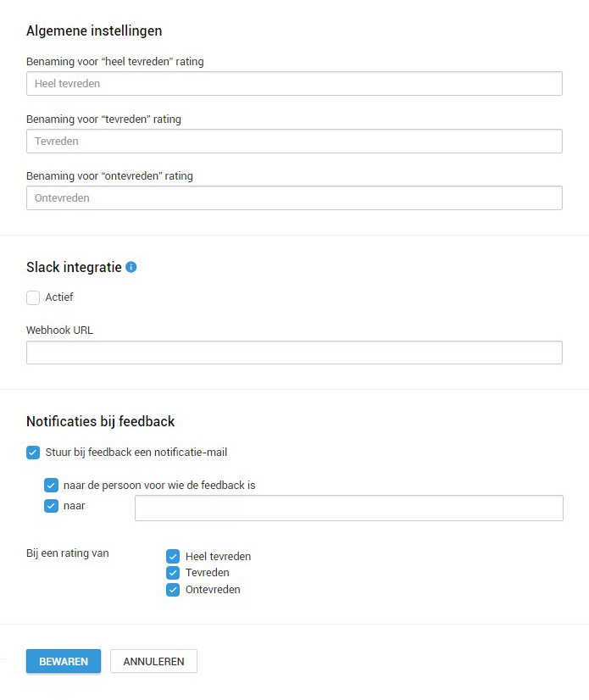Click the 'Webhook URL' field label
589x700 pixels.
[59, 330]
